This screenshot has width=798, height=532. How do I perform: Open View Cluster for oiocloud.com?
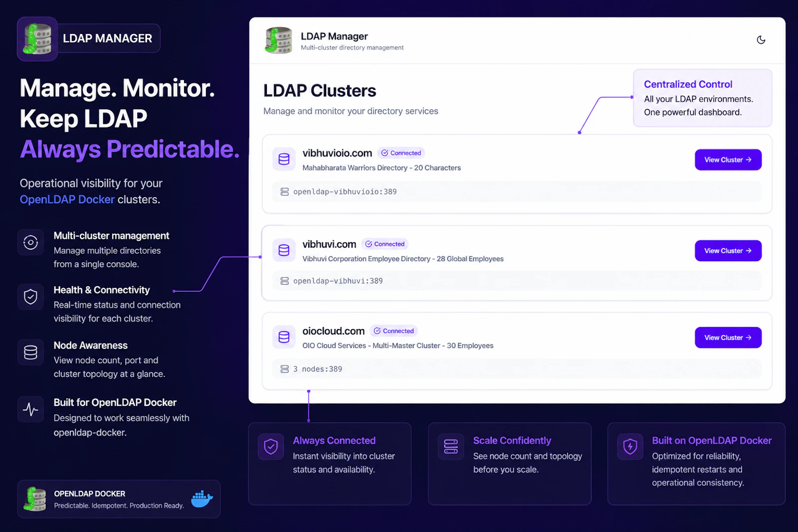point(728,338)
